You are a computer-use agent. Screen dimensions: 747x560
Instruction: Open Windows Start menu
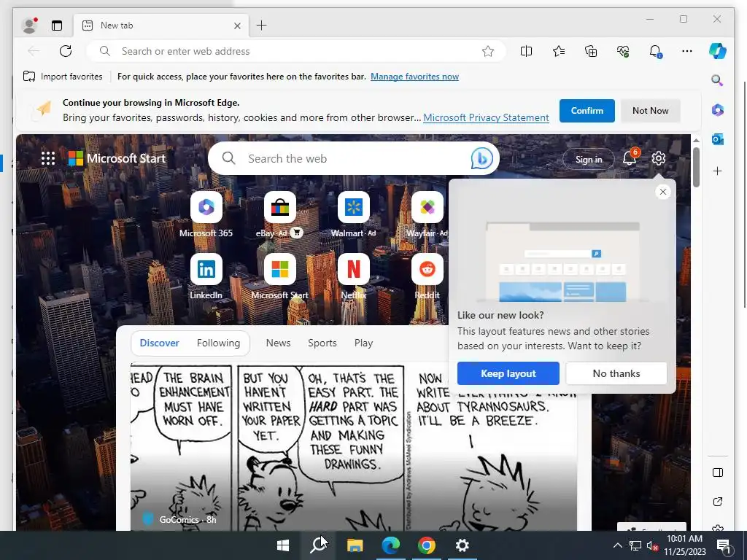click(283, 545)
